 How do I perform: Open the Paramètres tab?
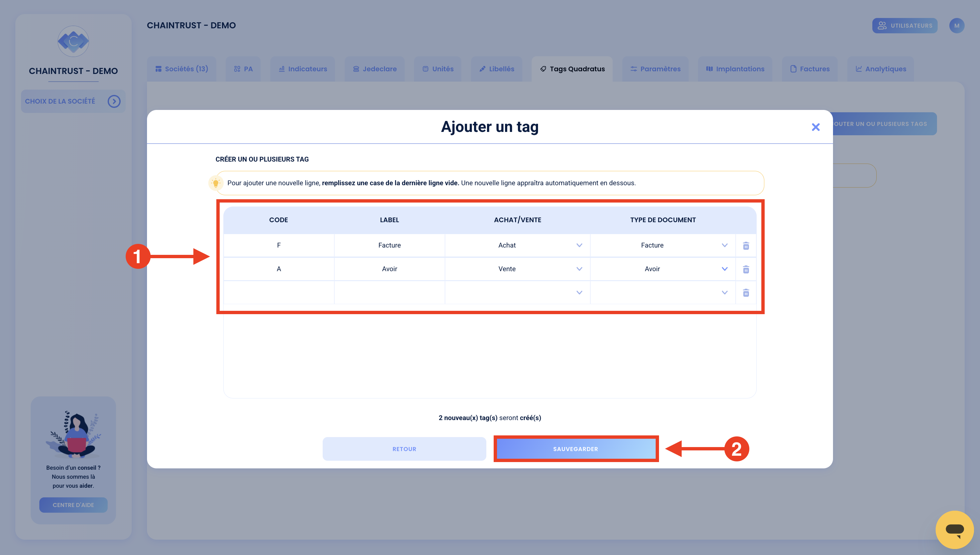coord(655,69)
